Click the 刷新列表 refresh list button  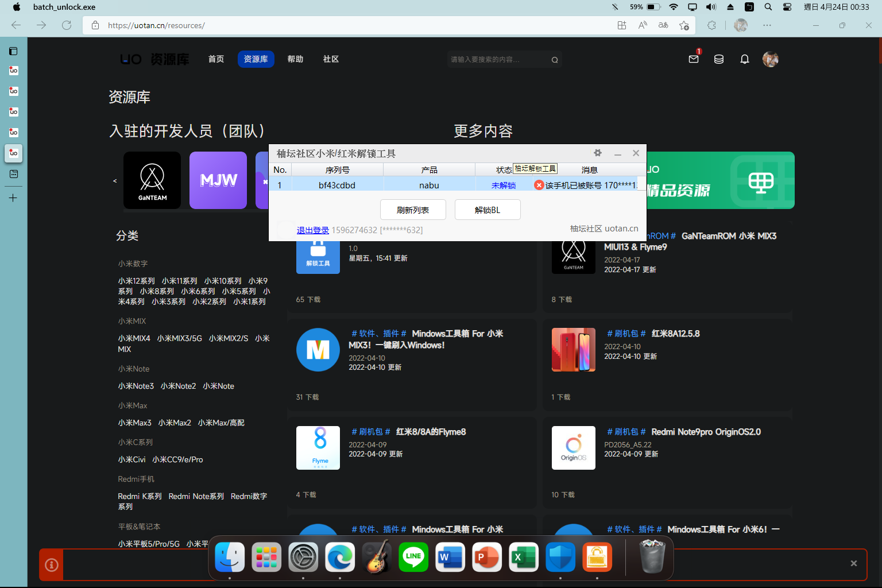coord(413,210)
